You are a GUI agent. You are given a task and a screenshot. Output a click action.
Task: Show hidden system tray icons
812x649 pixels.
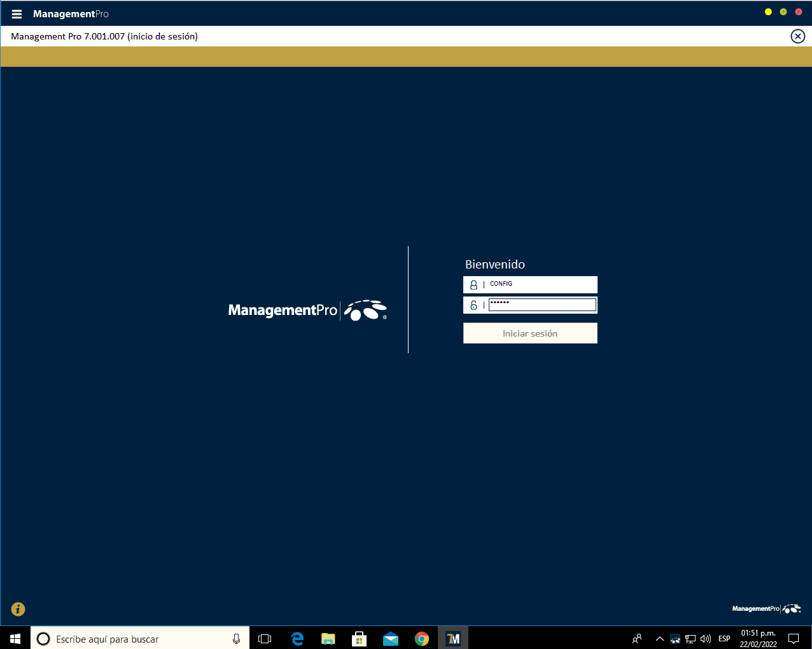(659, 639)
